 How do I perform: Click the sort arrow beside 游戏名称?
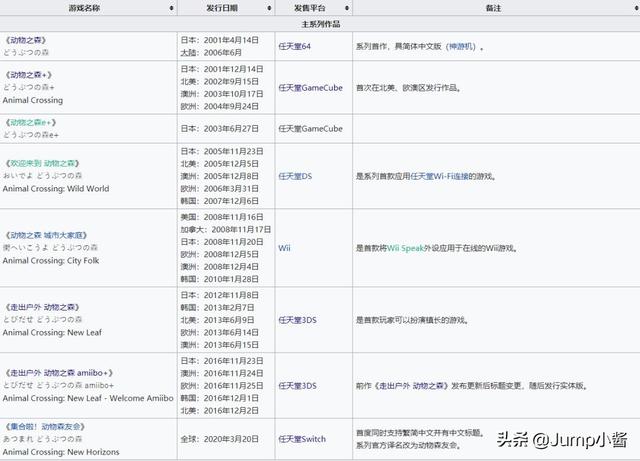[x=171, y=8]
